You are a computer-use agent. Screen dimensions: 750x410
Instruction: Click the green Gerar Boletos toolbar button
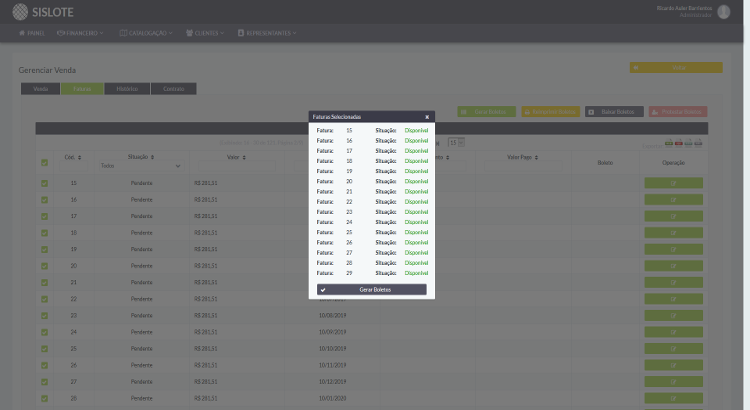click(x=486, y=111)
